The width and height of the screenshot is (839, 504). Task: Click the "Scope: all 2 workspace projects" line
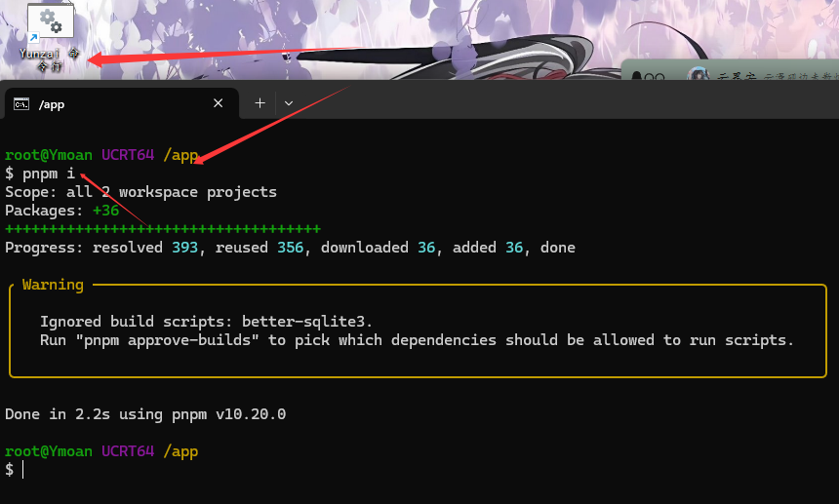140,192
